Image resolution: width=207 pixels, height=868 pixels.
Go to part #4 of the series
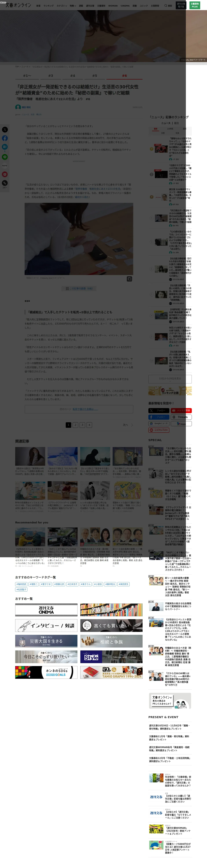[73, 76]
